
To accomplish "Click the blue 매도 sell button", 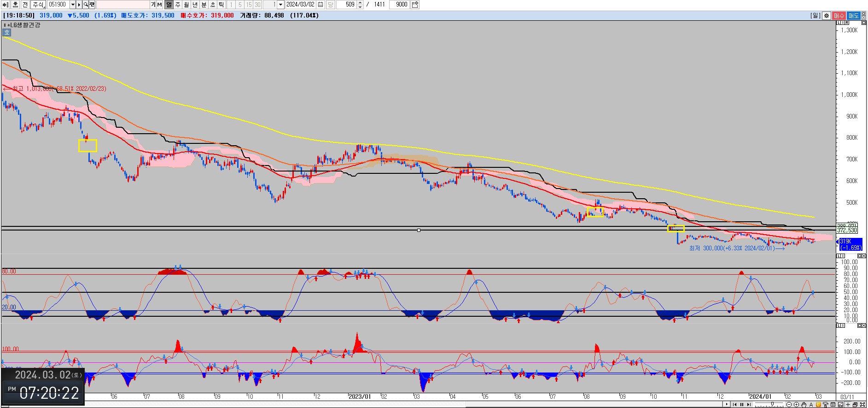I will pyautogui.click(x=854, y=16).
